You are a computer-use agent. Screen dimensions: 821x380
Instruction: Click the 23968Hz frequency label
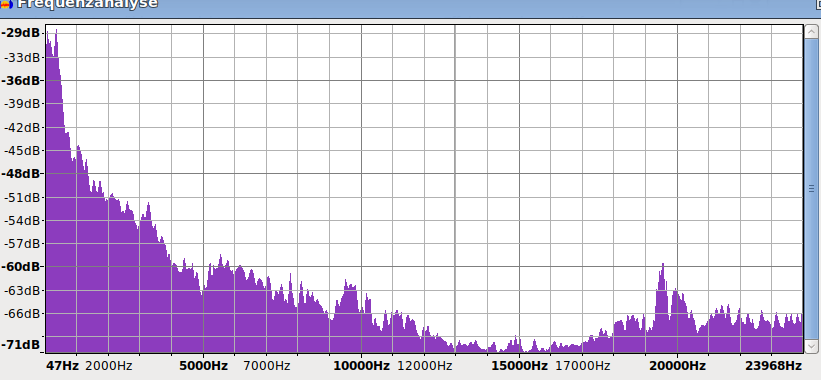coord(773,365)
